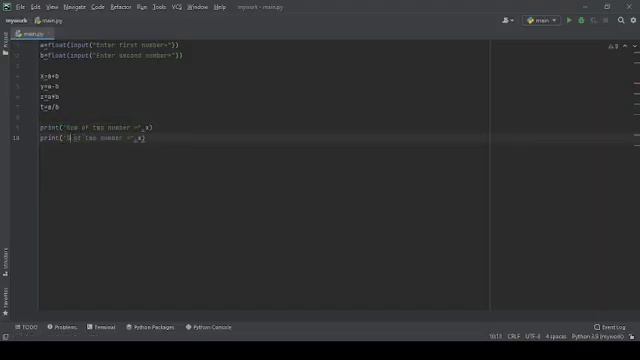The width and height of the screenshot is (640, 360).
Task: Select the main.py editor tab
Action: (x=32, y=34)
